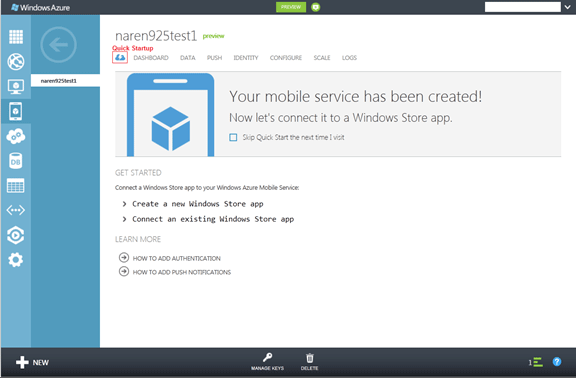Click the account name field at top right
The width and height of the screenshot is (576, 378).
click(x=523, y=7)
